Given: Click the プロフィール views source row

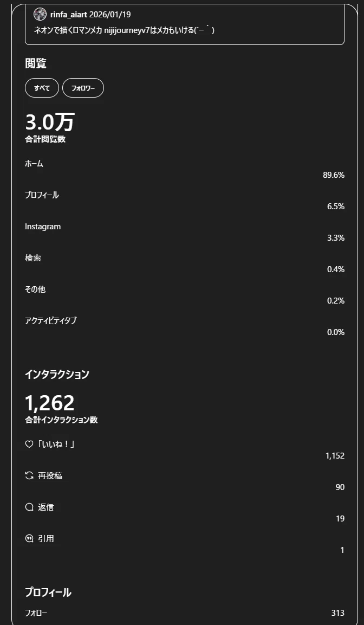Looking at the screenshot, I should point(185,201).
